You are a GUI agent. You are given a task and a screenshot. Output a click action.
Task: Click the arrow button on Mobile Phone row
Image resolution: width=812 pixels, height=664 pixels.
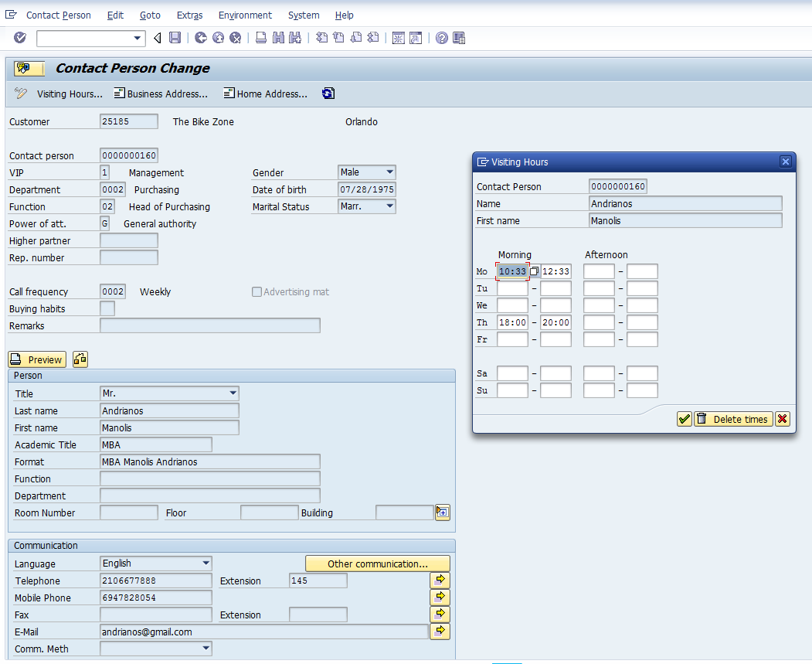pyautogui.click(x=440, y=597)
